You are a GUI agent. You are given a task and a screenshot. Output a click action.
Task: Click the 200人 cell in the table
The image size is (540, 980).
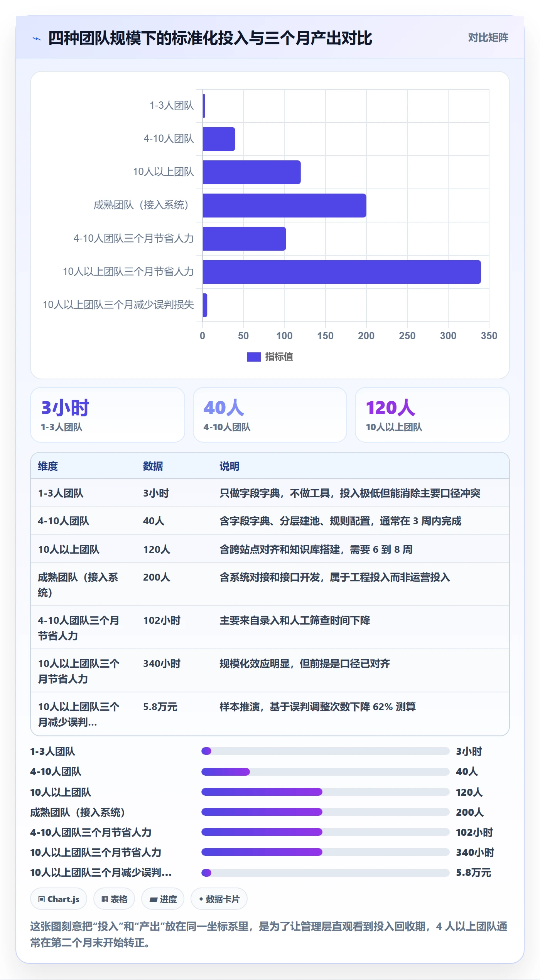pos(157,577)
